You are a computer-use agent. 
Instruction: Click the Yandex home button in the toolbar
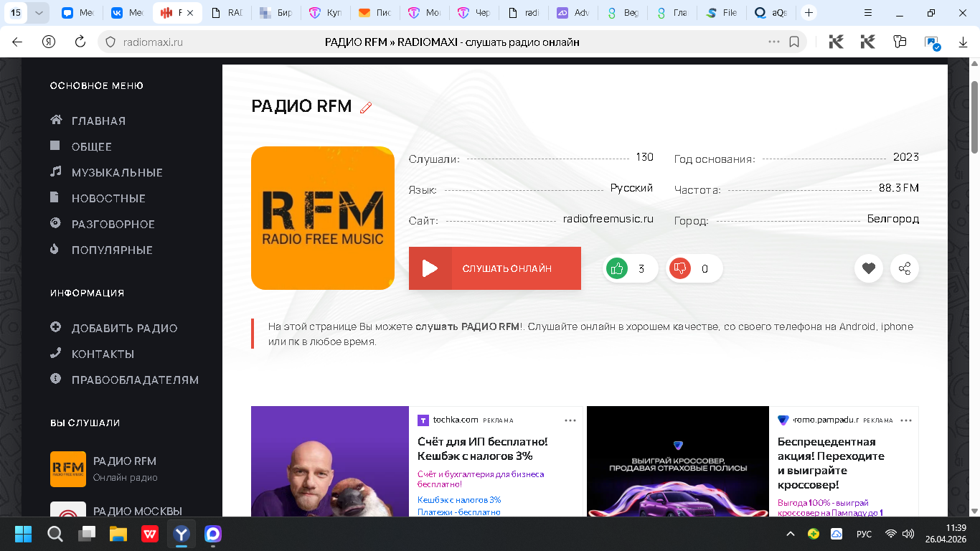pos(49,42)
